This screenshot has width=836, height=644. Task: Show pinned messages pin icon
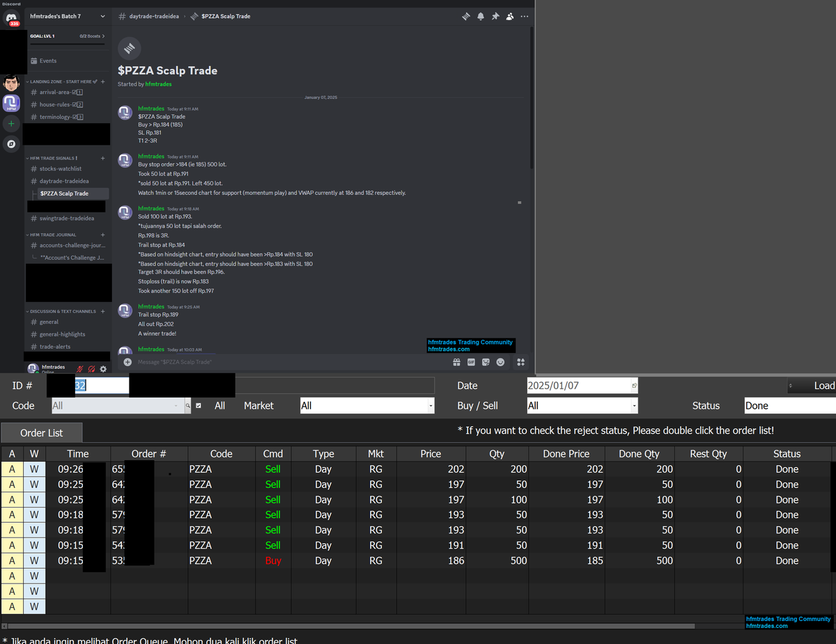(495, 16)
